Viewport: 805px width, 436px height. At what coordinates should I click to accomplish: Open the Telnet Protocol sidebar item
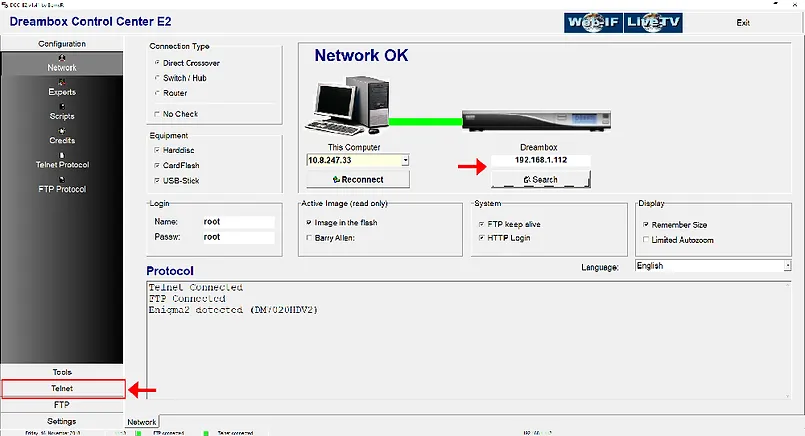[x=62, y=160]
